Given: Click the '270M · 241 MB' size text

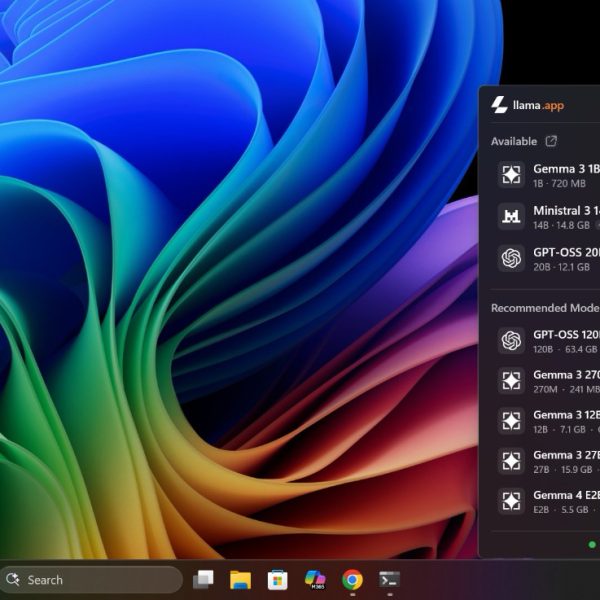Looking at the screenshot, I should (566, 389).
